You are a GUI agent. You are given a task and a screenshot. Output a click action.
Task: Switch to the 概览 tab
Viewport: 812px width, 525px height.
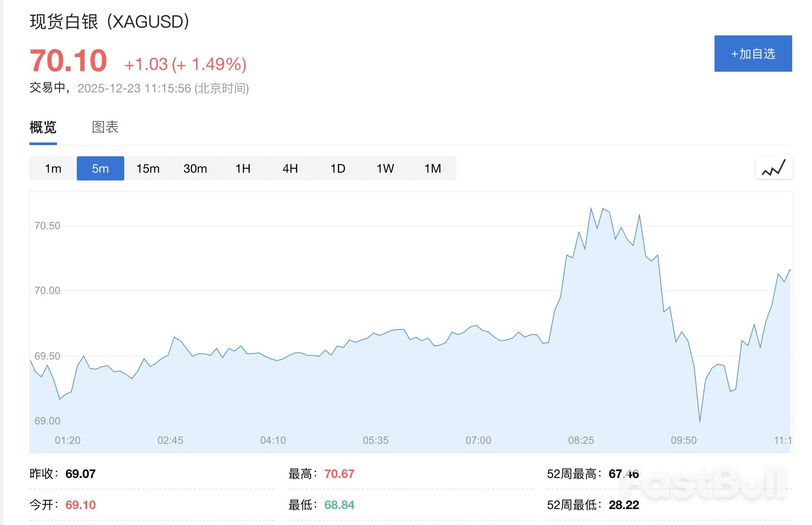[x=42, y=127]
